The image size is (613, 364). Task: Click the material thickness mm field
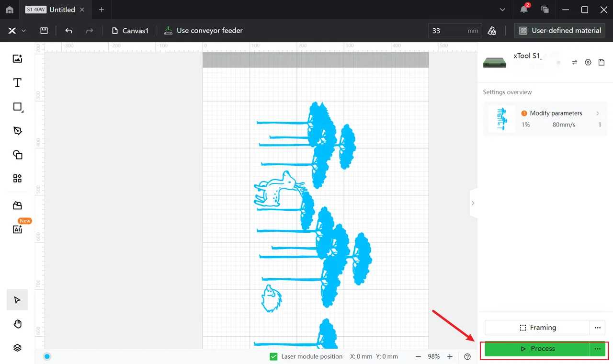click(455, 31)
